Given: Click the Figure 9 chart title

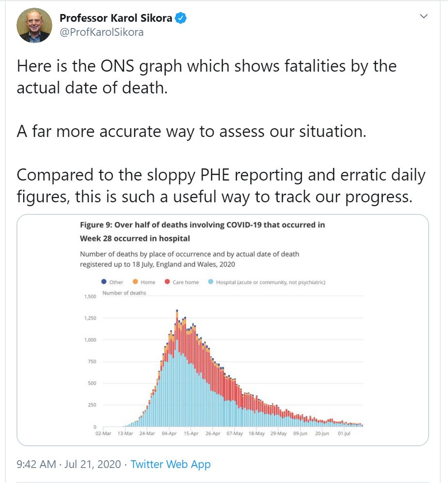Looking at the screenshot, I should coord(202,231).
